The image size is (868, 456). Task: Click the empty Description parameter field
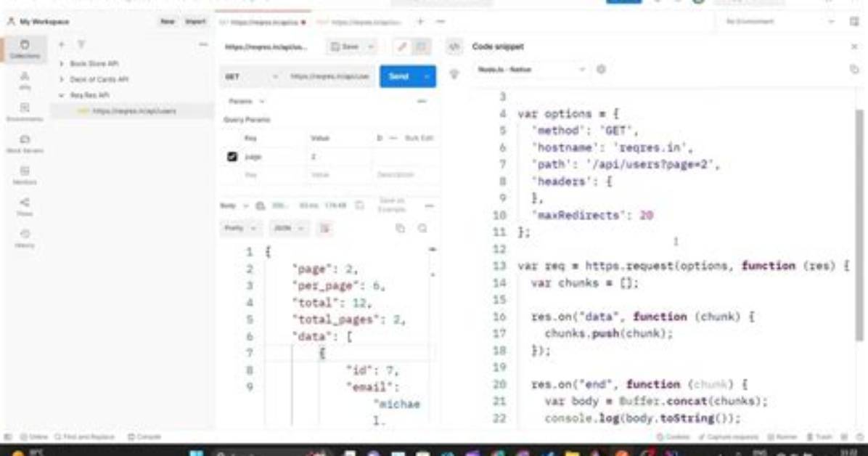click(x=404, y=174)
